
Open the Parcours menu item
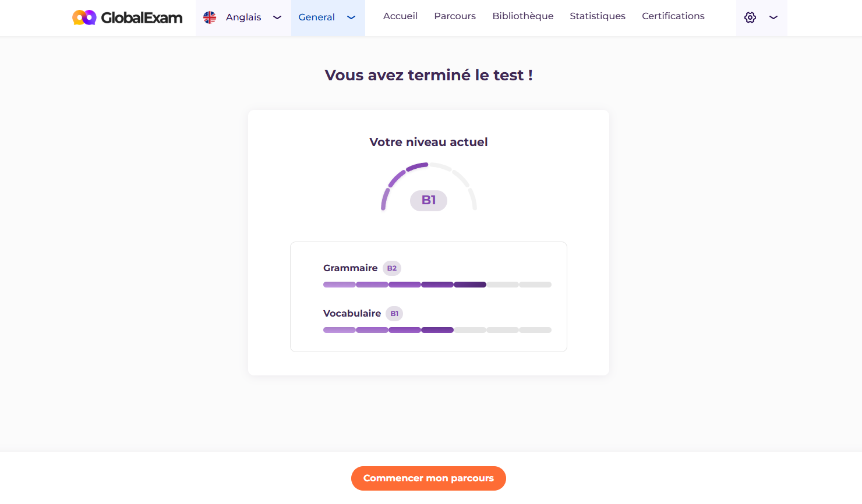tap(455, 16)
